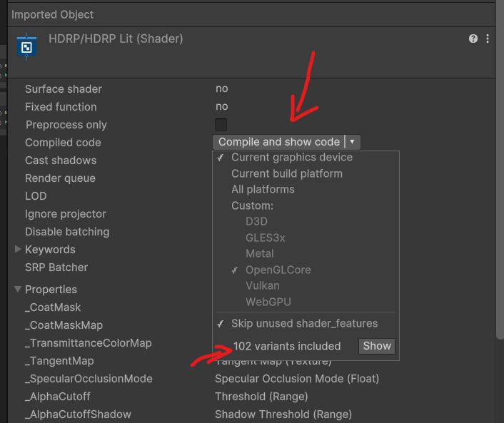The image size is (504, 423).
Task: Open the help reference question mark icon
Action: pyautogui.click(x=473, y=39)
